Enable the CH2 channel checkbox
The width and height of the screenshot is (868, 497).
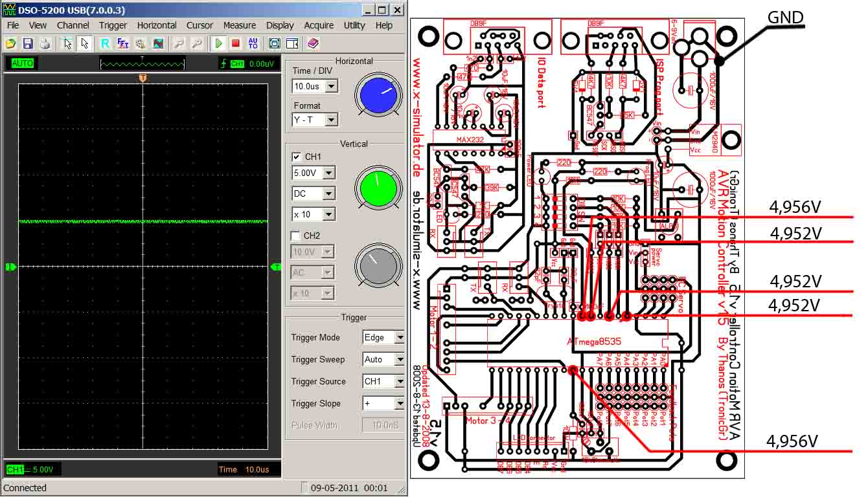296,236
